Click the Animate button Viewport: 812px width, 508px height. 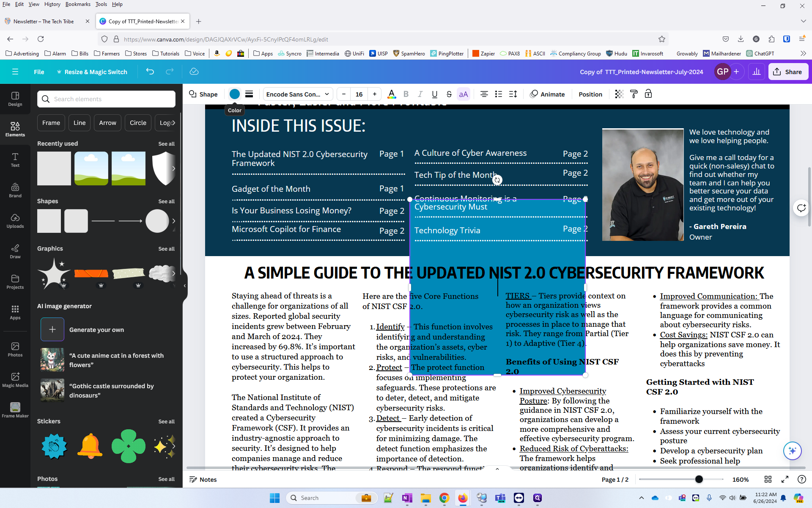(548, 94)
